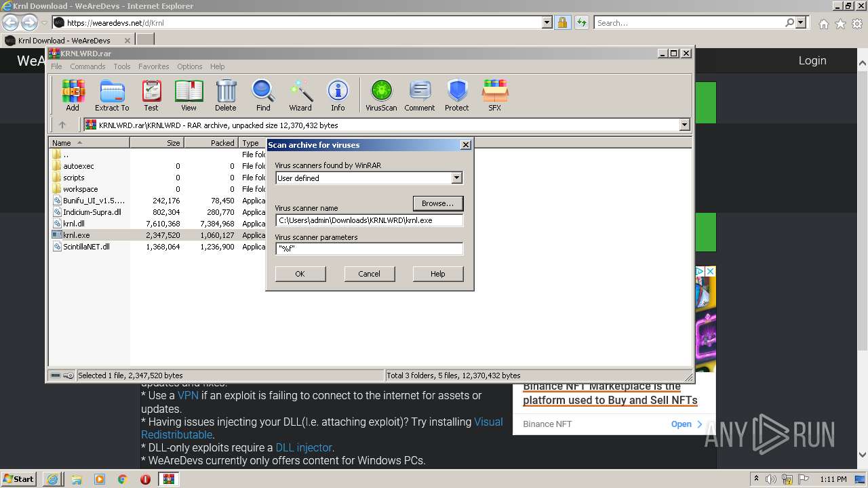Show hidden system tray icons
The width and height of the screenshot is (868, 488).
pos(757,479)
